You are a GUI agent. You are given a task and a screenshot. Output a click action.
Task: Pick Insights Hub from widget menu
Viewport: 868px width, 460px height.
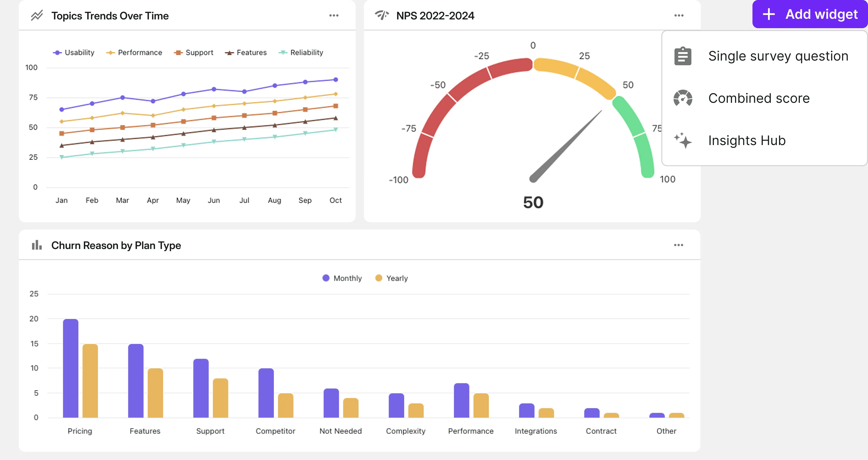[x=764, y=140]
